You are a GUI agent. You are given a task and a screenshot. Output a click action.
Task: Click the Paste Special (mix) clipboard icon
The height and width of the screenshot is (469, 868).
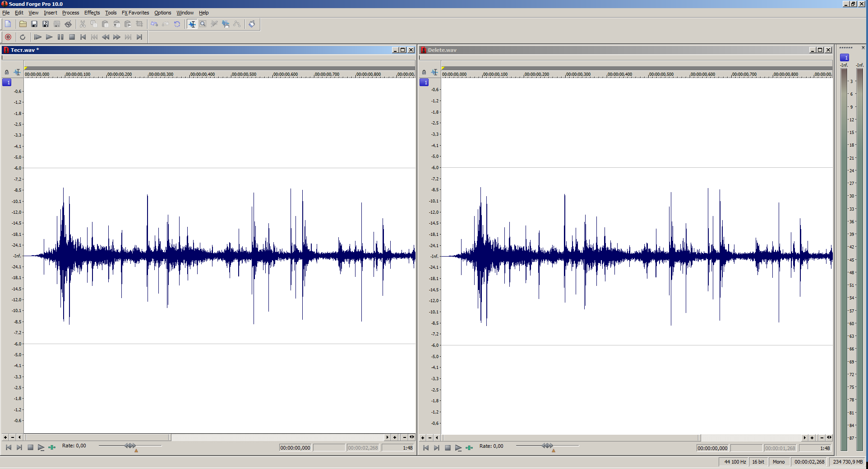point(116,24)
